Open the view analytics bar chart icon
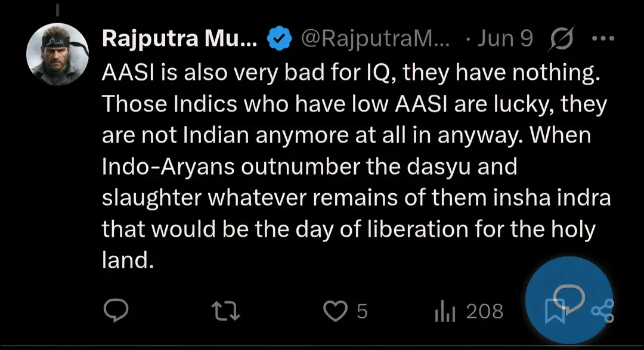 [x=447, y=311]
